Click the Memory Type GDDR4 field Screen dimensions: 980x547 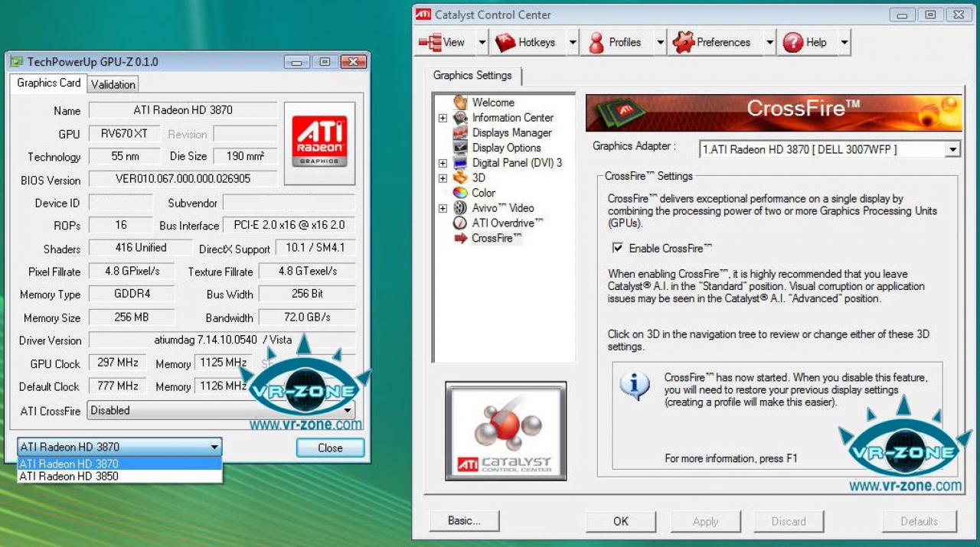pos(132,294)
